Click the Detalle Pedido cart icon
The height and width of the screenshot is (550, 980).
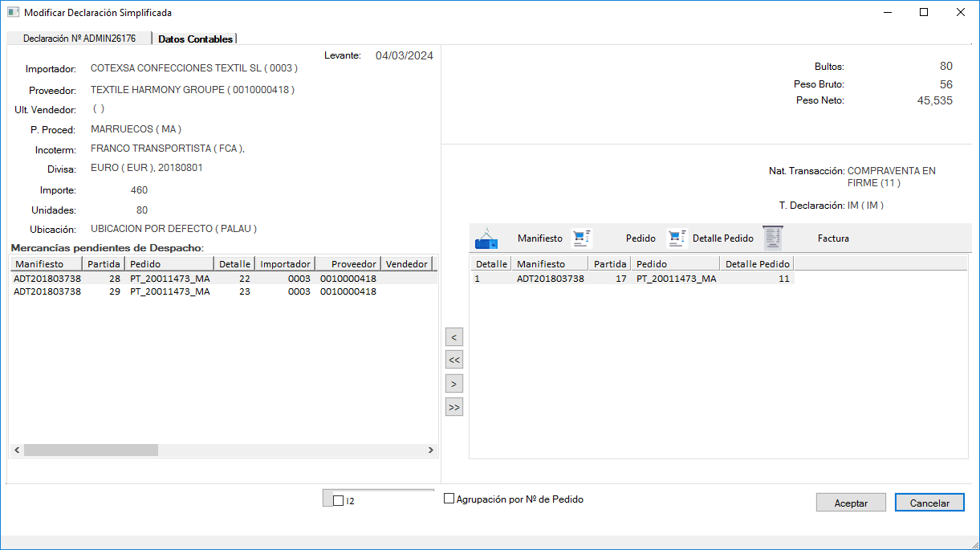coord(677,238)
